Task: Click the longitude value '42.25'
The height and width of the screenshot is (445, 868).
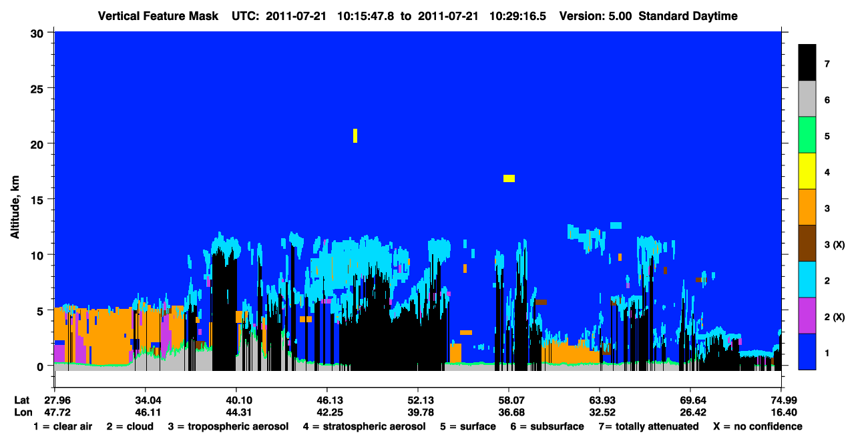Action: [x=329, y=412]
